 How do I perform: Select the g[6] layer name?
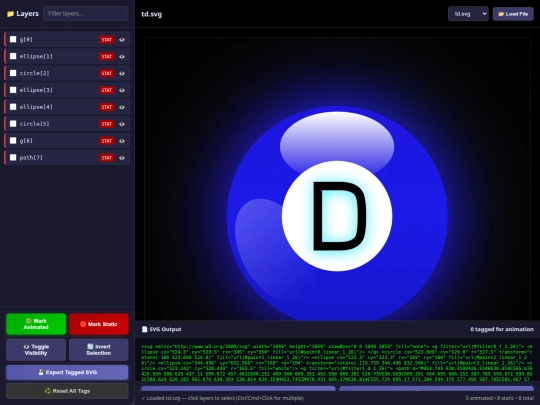(26, 141)
